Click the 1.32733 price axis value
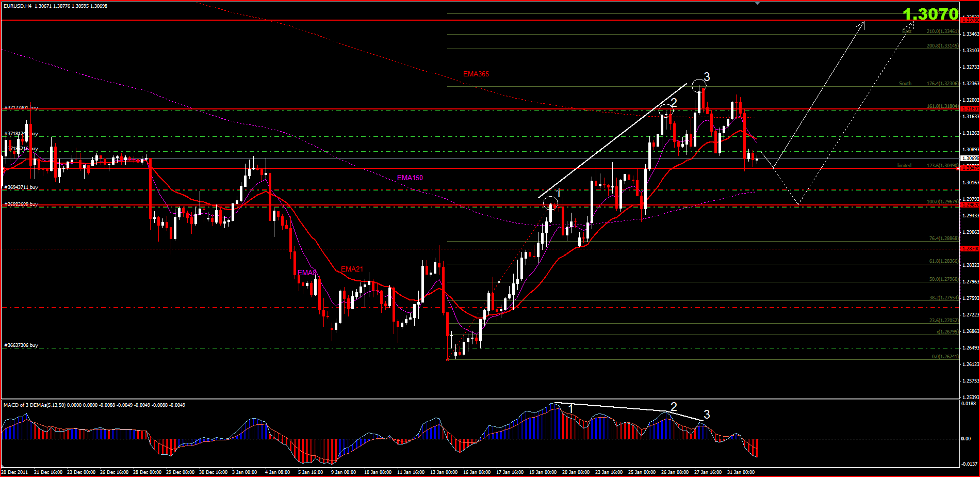This screenshot has width=980, height=477. (970, 67)
